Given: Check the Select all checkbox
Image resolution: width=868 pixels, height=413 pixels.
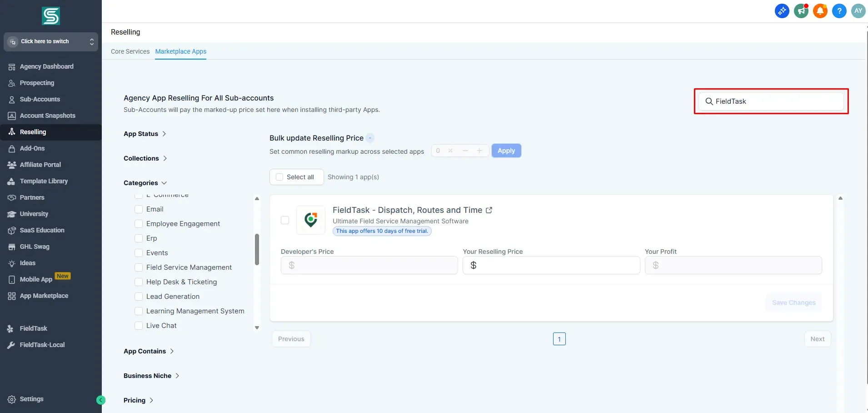Looking at the screenshot, I should [279, 177].
